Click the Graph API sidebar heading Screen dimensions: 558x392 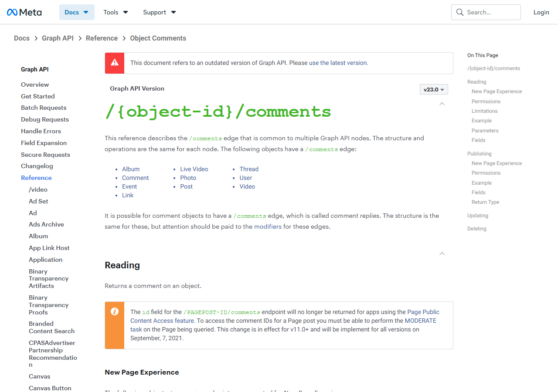coord(35,69)
